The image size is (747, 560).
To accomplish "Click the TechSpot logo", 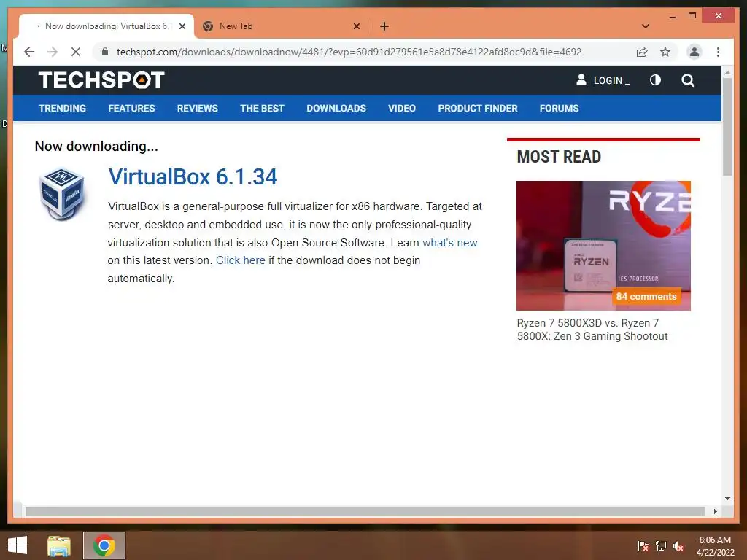I will 101,80.
